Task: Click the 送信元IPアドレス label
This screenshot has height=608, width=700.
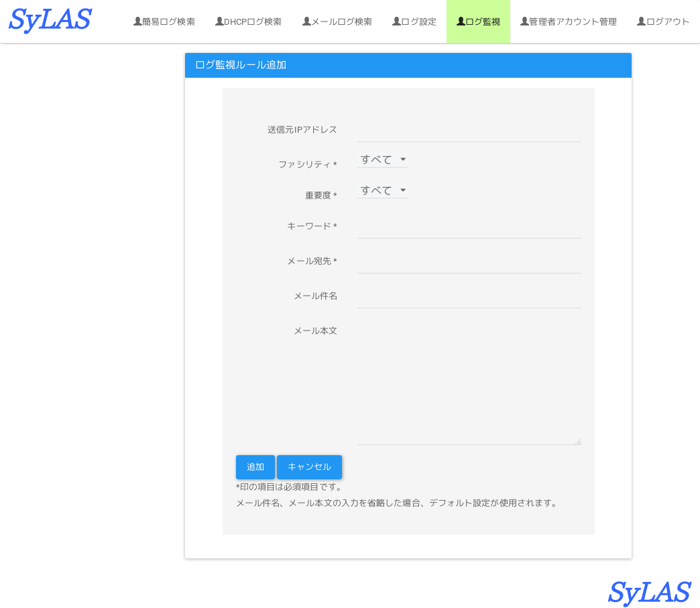Action: pyautogui.click(x=302, y=129)
